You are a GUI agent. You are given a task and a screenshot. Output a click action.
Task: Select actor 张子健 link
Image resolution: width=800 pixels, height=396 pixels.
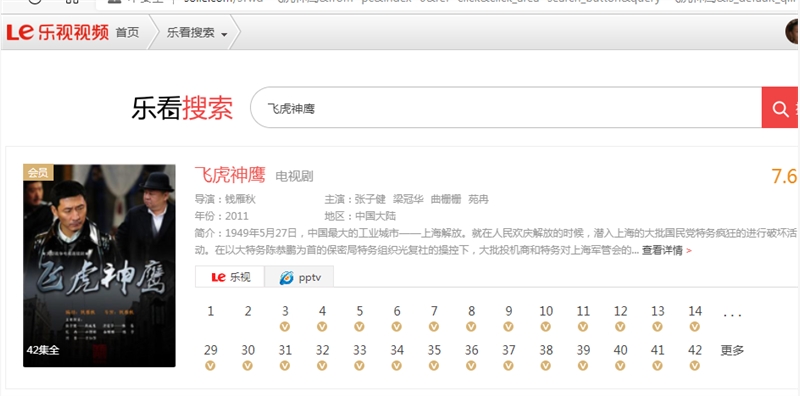pyautogui.click(x=370, y=200)
